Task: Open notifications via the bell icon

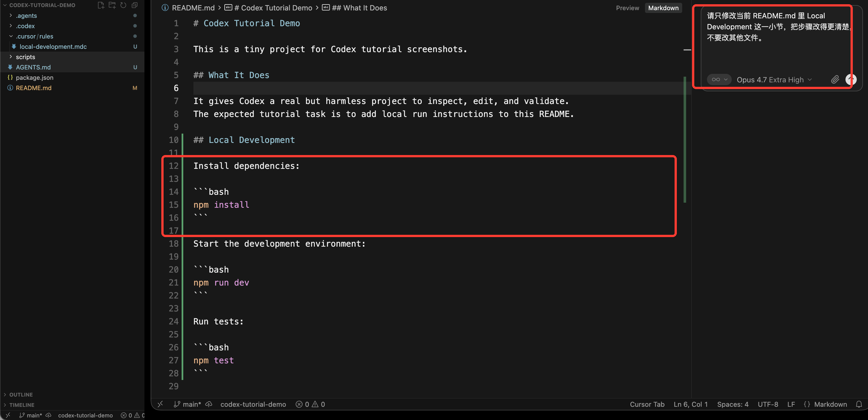Action: pos(859,404)
